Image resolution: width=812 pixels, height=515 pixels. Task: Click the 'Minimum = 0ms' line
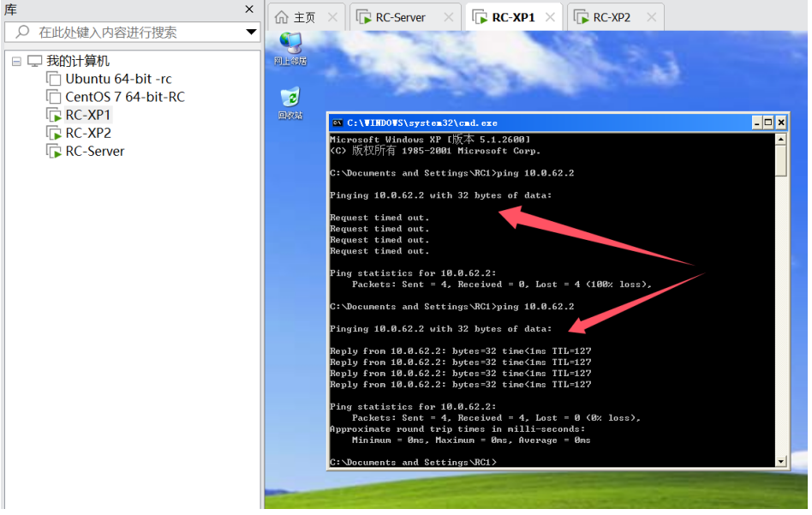pyautogui.click(x=471, y=440)
